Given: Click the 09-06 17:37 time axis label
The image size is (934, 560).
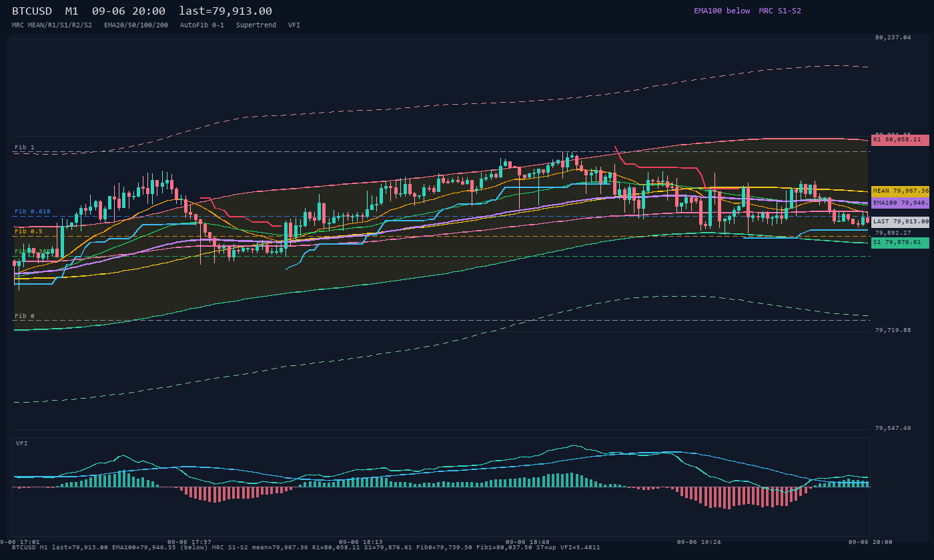Looking at the screenshot, I should (189, 542).
